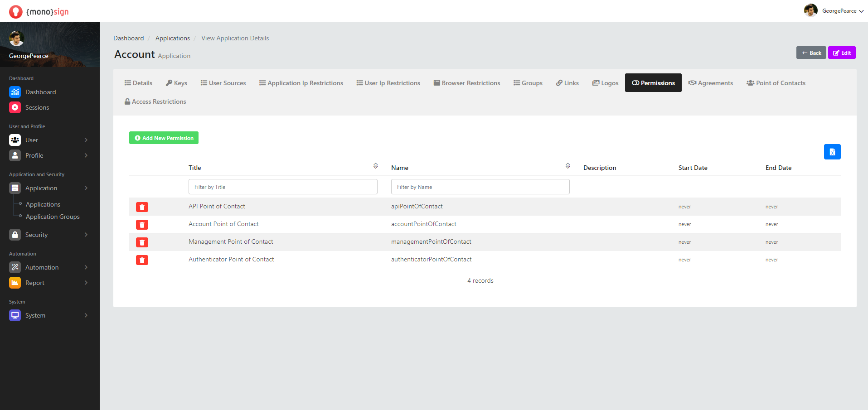Go to the Access Restrictions tab

155,101
